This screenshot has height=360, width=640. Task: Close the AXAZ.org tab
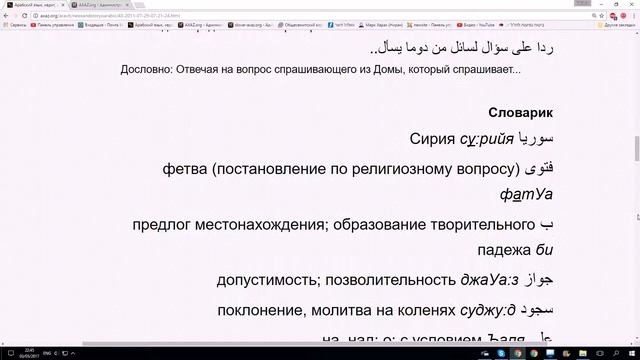click(127, 5)
